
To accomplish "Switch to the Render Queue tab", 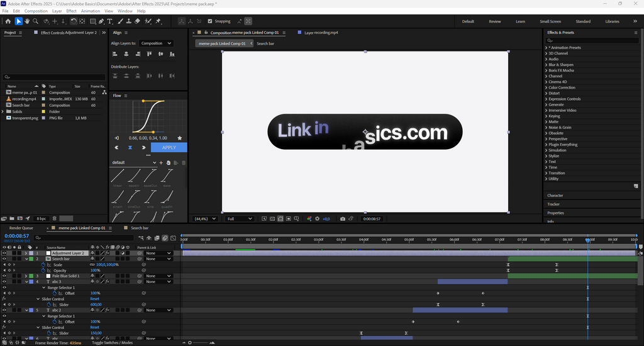I will coord(21,228).
